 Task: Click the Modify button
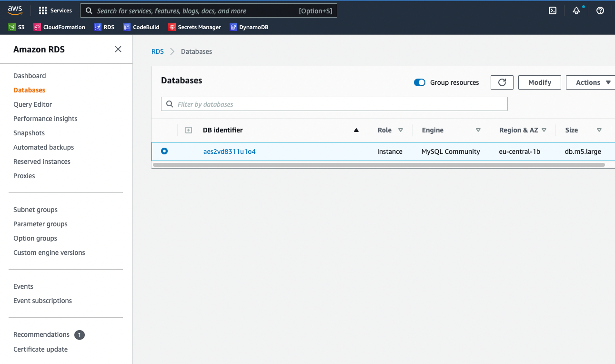coord(540,82)
